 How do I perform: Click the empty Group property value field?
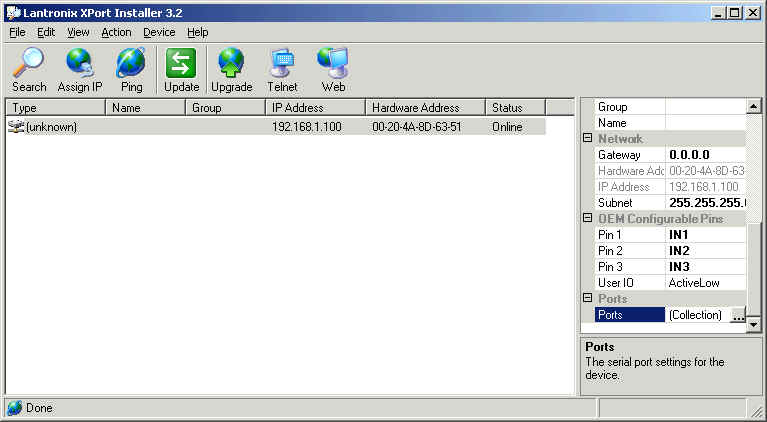click(705, 107)
